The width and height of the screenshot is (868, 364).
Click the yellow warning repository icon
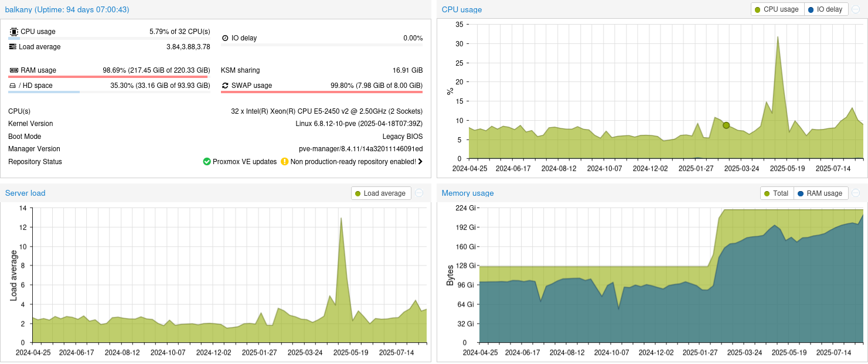pos(285,162)
